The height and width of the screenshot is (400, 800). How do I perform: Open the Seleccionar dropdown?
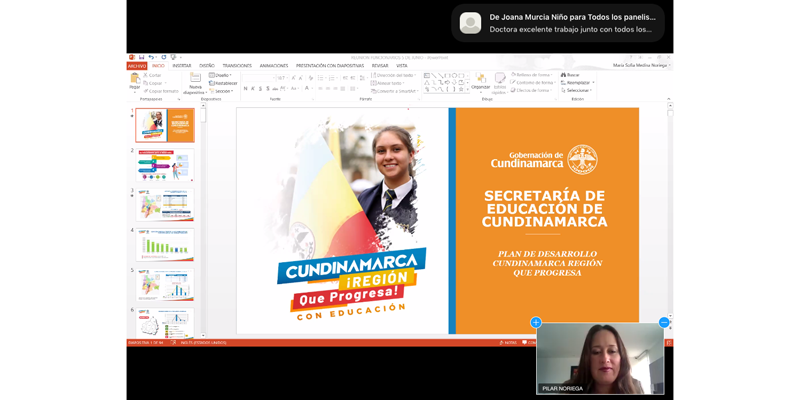[575, 90]
